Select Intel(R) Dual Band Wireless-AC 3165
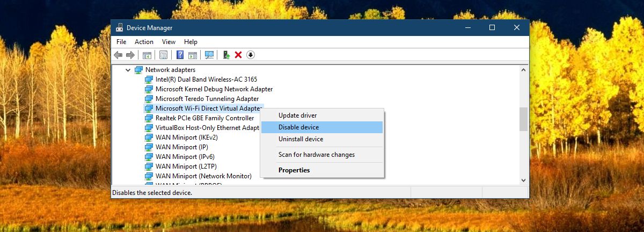Viewport: 644px width, 232px height. [x=206, y=79]
